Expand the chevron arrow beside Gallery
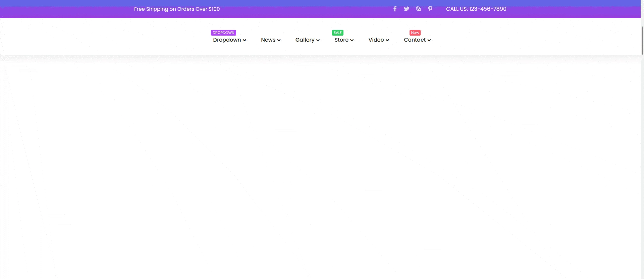Viewport: 644px width, 279px height. (318, 40)
